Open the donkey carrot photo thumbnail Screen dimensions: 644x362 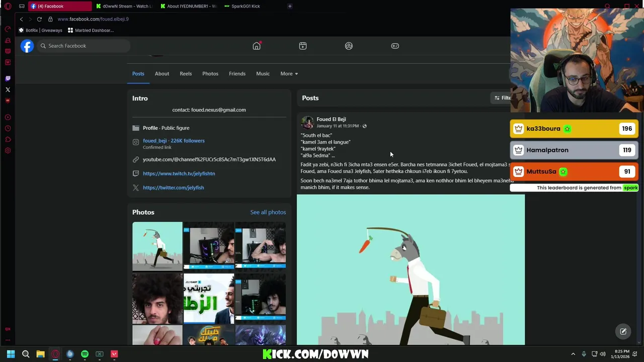(157, 246)
